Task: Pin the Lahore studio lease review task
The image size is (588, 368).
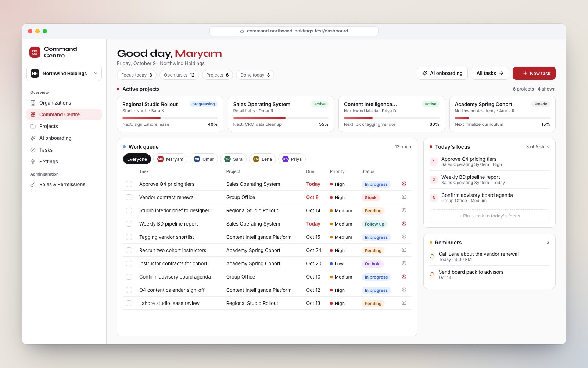Action: [x=404, y=303]
